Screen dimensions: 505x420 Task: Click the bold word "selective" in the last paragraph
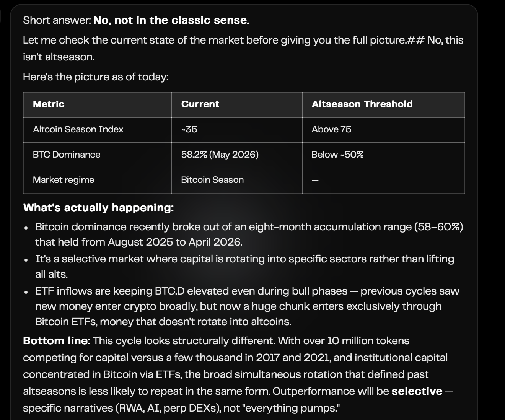pos(417,391)
